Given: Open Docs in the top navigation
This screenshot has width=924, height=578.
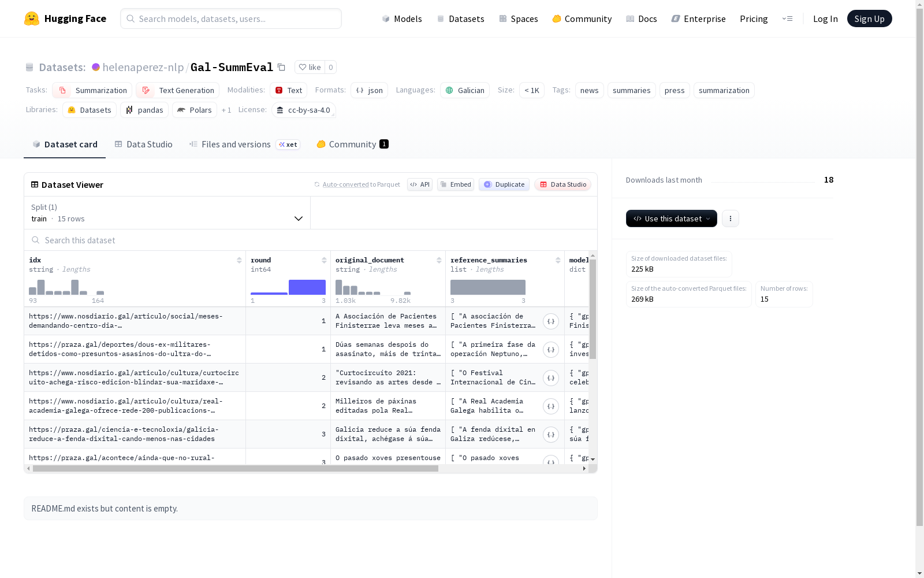Looking at the screenshot, I should tap(642, 18).
